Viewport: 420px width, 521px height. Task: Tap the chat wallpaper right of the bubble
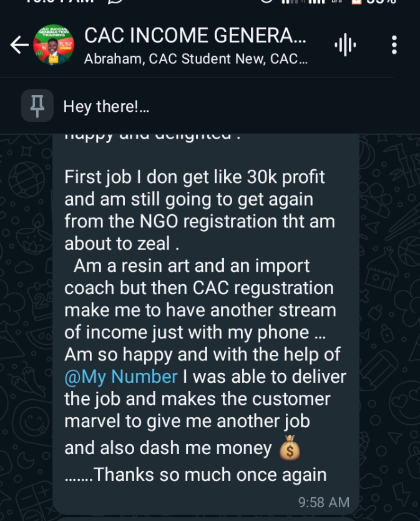pos(390,312)
